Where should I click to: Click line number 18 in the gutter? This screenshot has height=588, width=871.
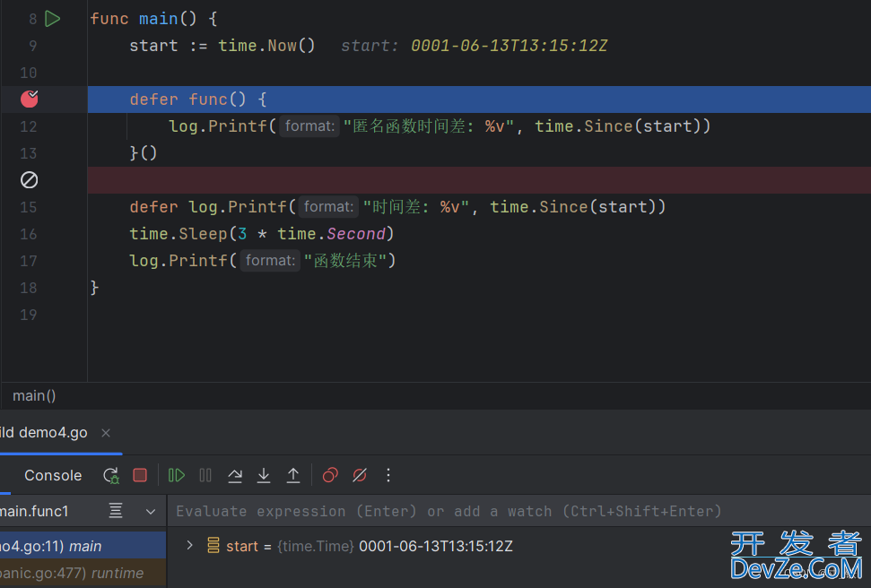[x=29, y=288]
